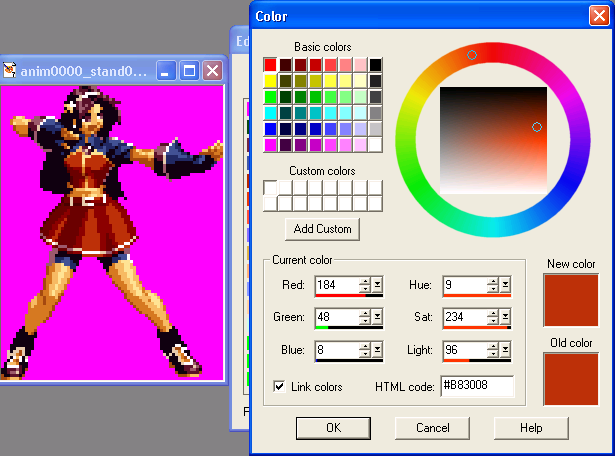Click the Blue value spinner arrows

point(365,349)
